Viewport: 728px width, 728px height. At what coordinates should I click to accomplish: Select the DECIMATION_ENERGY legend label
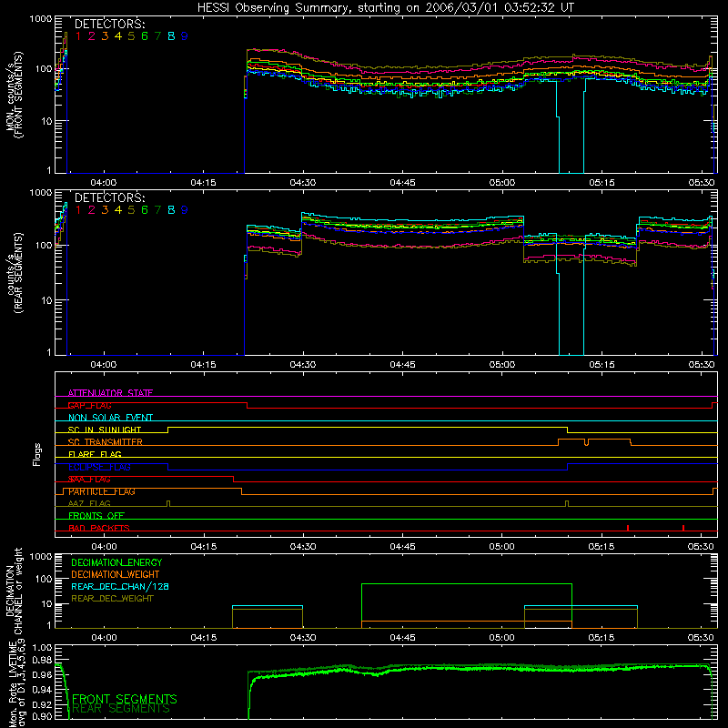click(116, 562)
